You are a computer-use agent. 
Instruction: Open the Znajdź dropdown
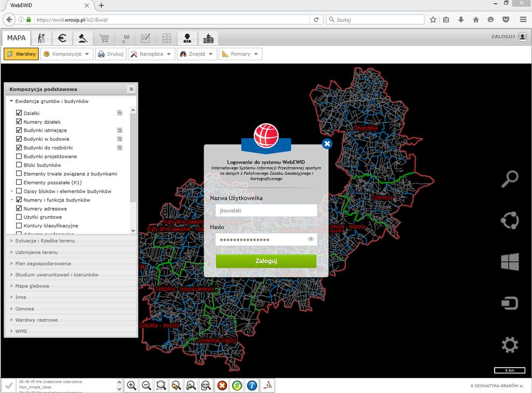197,54
